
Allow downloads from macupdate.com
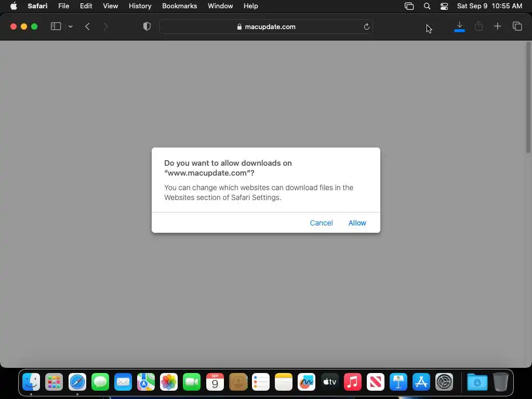tap(357, 223)
